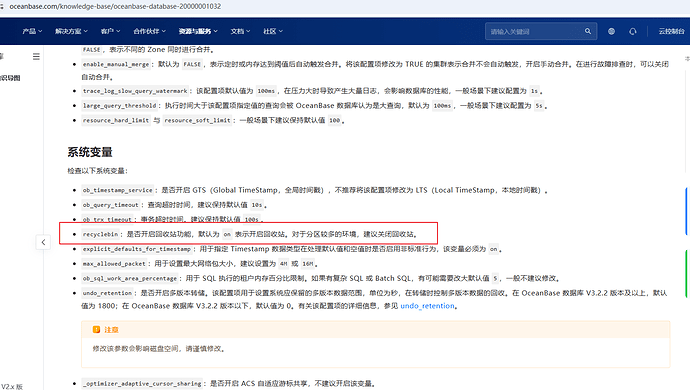Click the support headset icon
Viewport: 690px width, 390px height.
(x=633, y=31)
